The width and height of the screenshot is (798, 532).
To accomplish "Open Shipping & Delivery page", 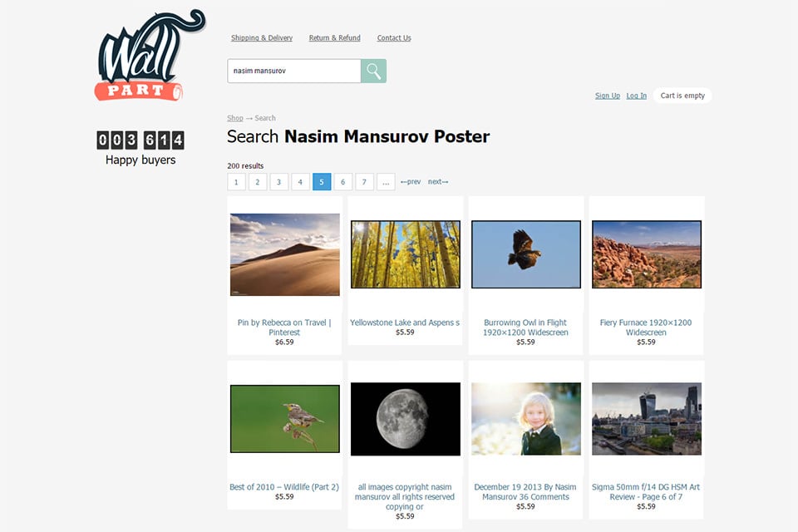I will coord(262,37).
